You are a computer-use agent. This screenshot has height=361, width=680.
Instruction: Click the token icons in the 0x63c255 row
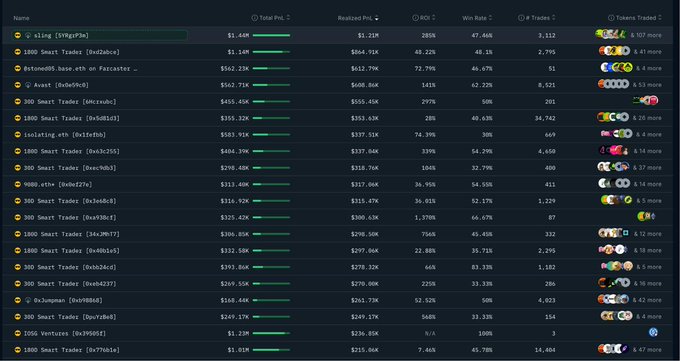coord(614,151)
